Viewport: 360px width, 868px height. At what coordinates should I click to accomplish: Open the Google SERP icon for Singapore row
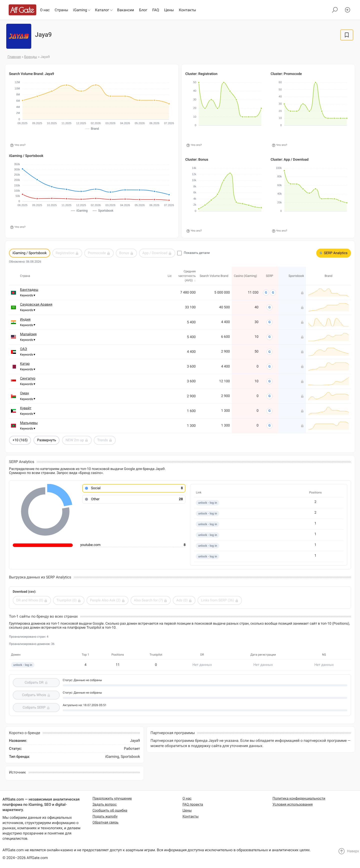[269, 382]
